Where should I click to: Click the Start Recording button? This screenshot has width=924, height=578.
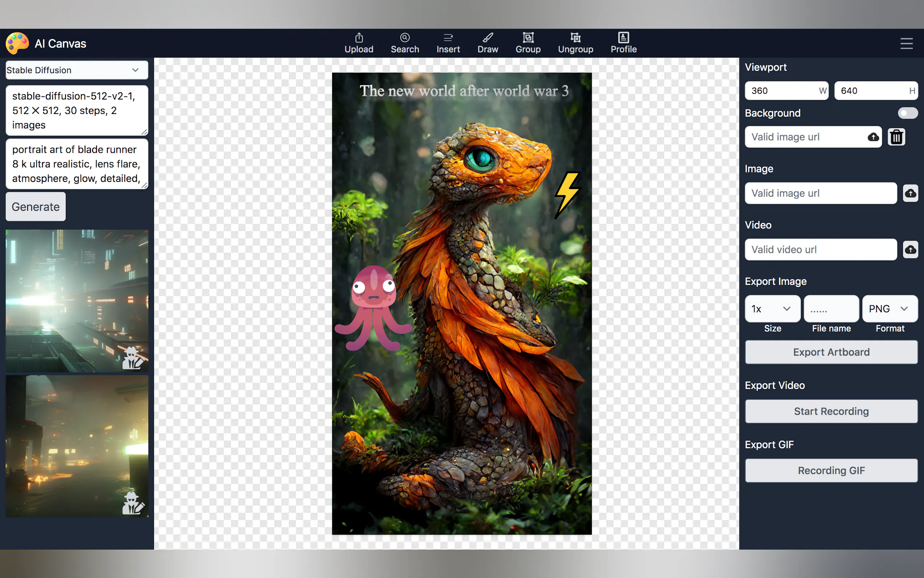pos(831,411)
